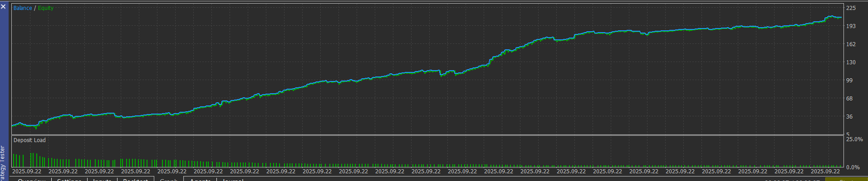Switch to the Inputs tab
868x181 pixels.
tap(102, 179)
